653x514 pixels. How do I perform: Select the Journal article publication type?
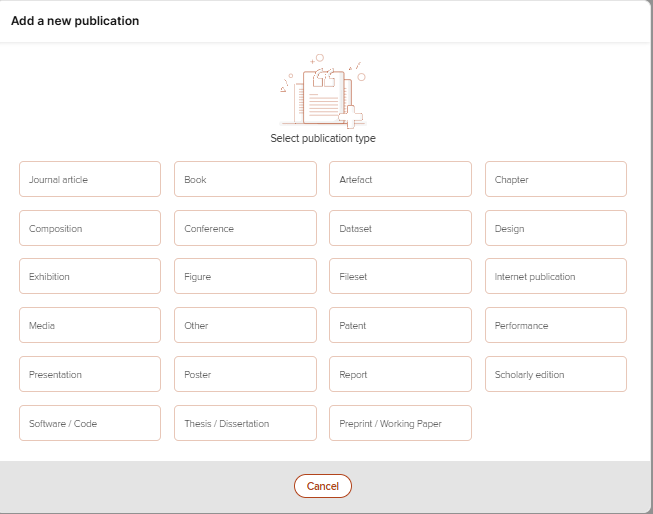pyautogui.click(x=90, y=179)
